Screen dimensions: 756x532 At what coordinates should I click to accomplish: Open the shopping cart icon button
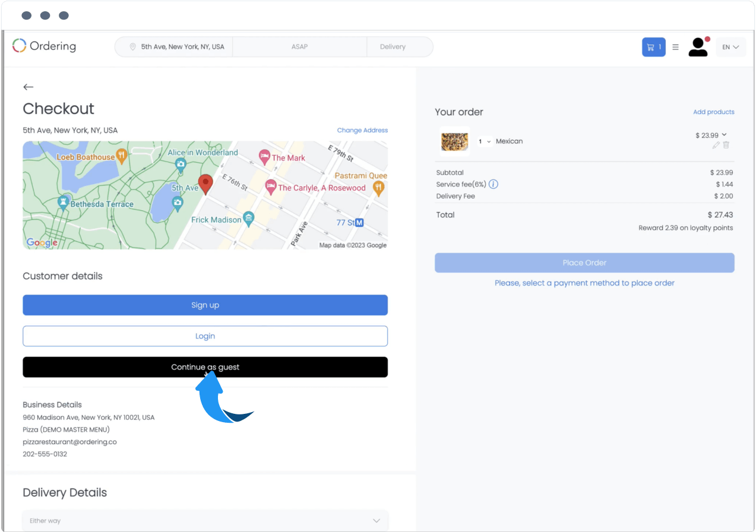tap(653, 47)
